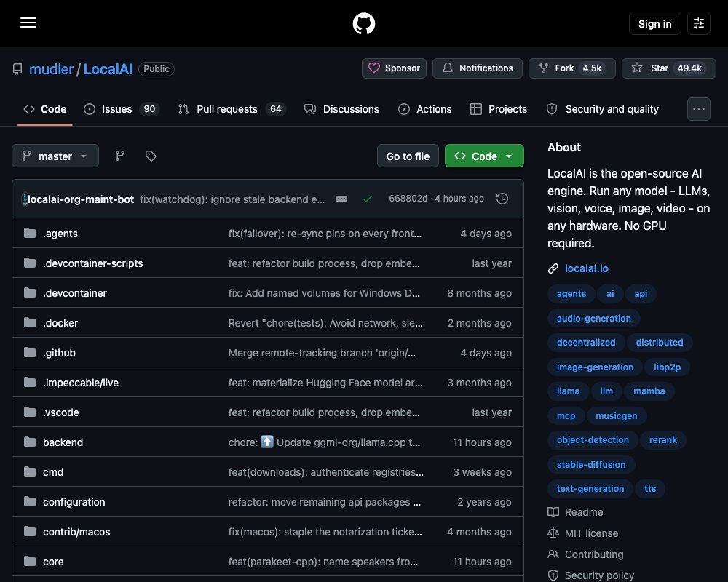
Task: Click the Sponsor heart button
Action: (x=394, y=68)
